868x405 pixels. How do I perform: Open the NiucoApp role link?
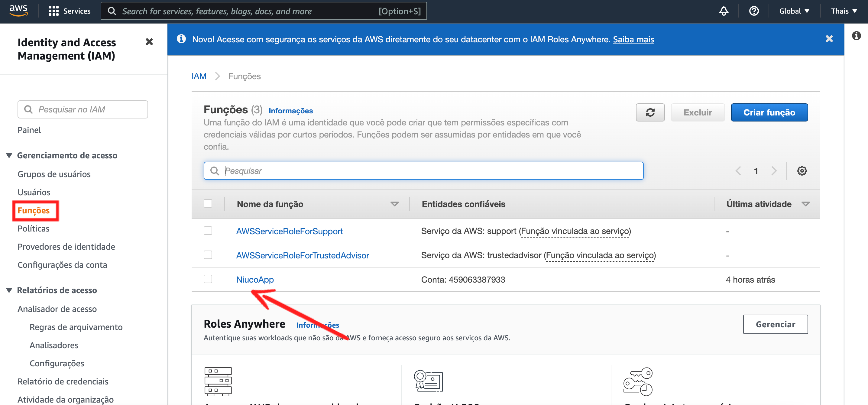coord(255,279)
